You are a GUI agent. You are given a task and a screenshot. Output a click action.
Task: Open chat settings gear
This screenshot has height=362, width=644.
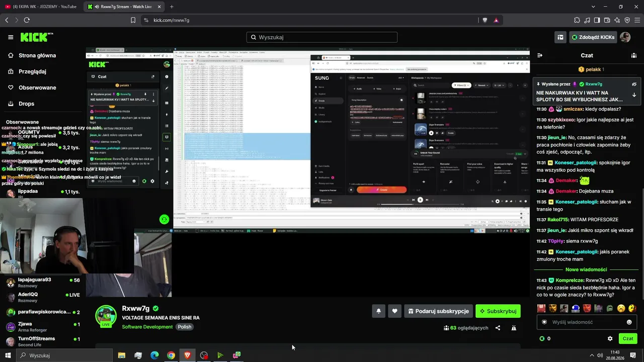(x=610, y=338)
